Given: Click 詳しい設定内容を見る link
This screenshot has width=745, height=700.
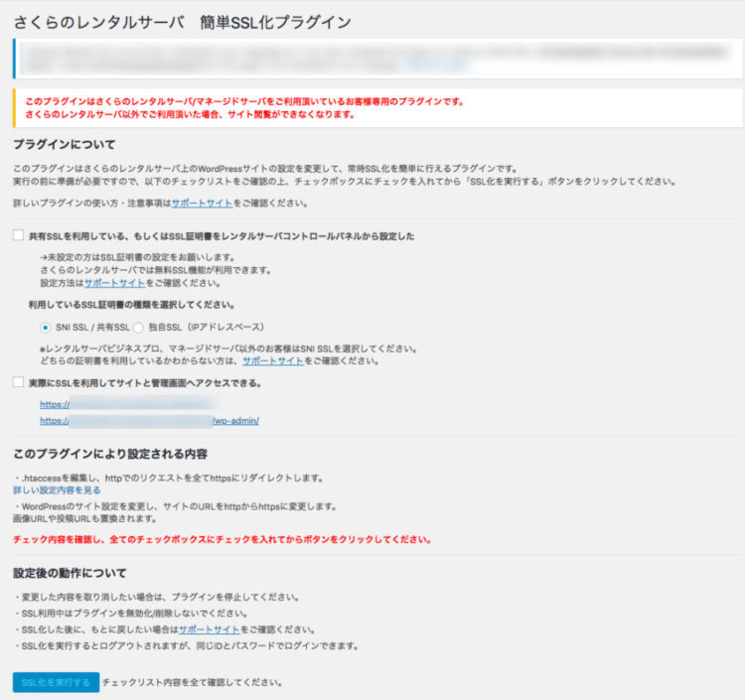Looking at the screenshot, I should click(57, 490).
